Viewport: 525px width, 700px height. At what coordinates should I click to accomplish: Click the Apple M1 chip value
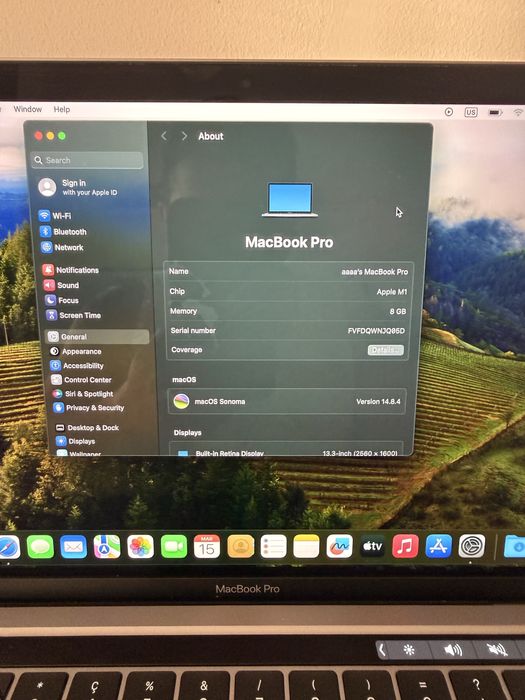(392, 292)
